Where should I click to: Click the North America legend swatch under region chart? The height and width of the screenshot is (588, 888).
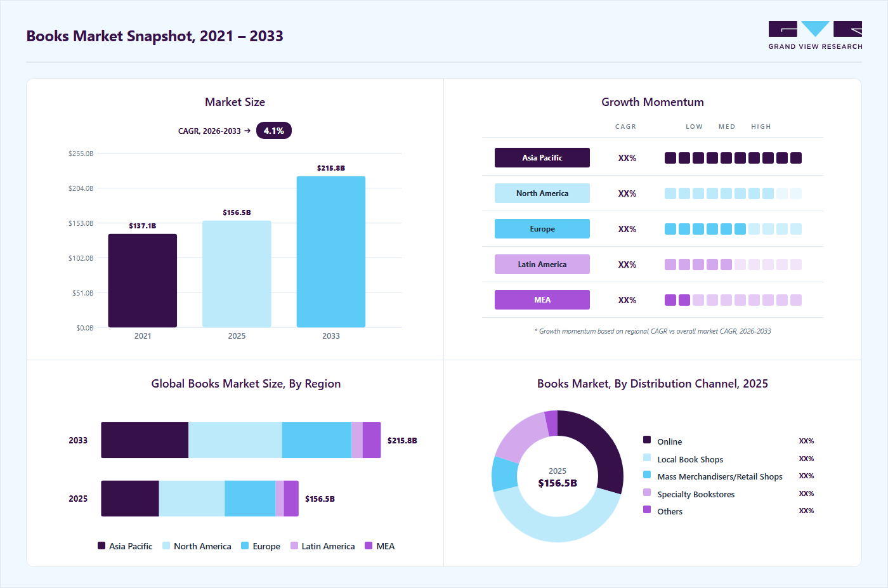pos(166,546)
